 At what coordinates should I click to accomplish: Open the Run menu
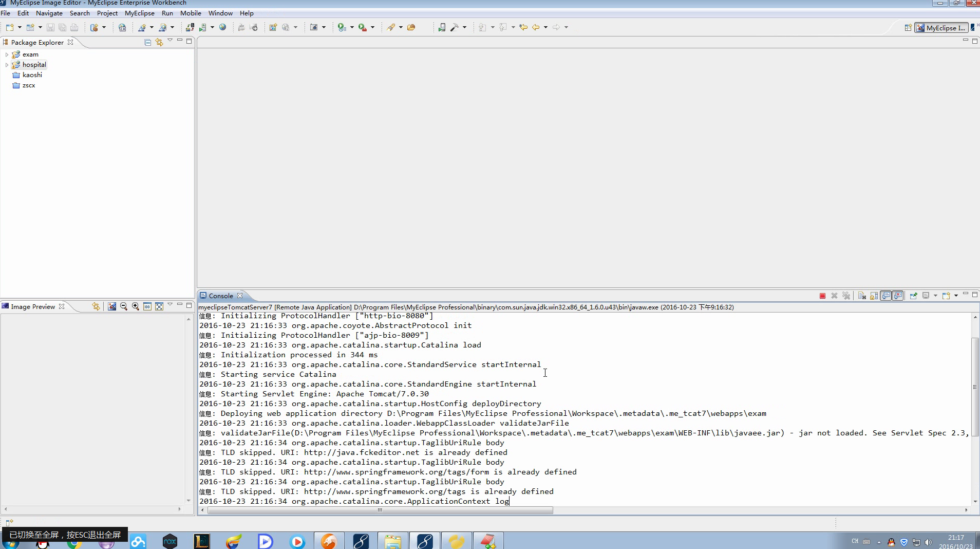167,13
